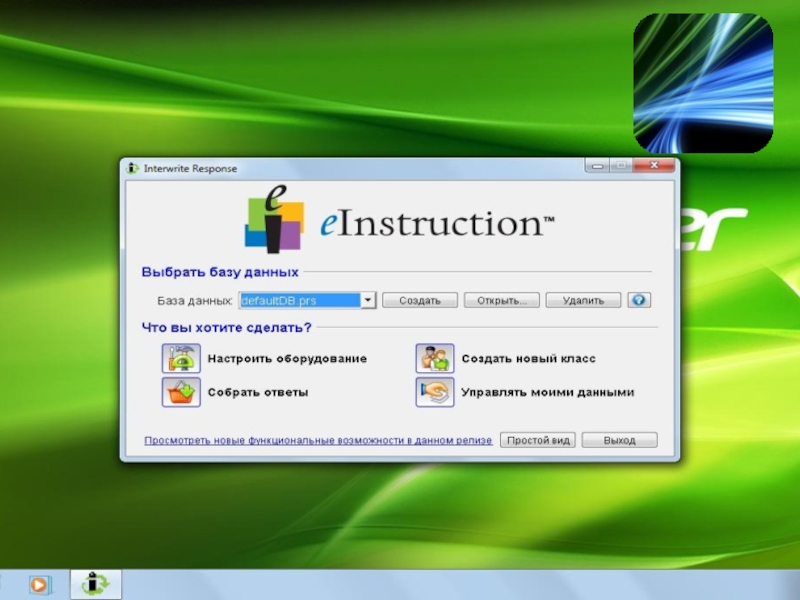Click the Создать новый класс label

[529, 358]
